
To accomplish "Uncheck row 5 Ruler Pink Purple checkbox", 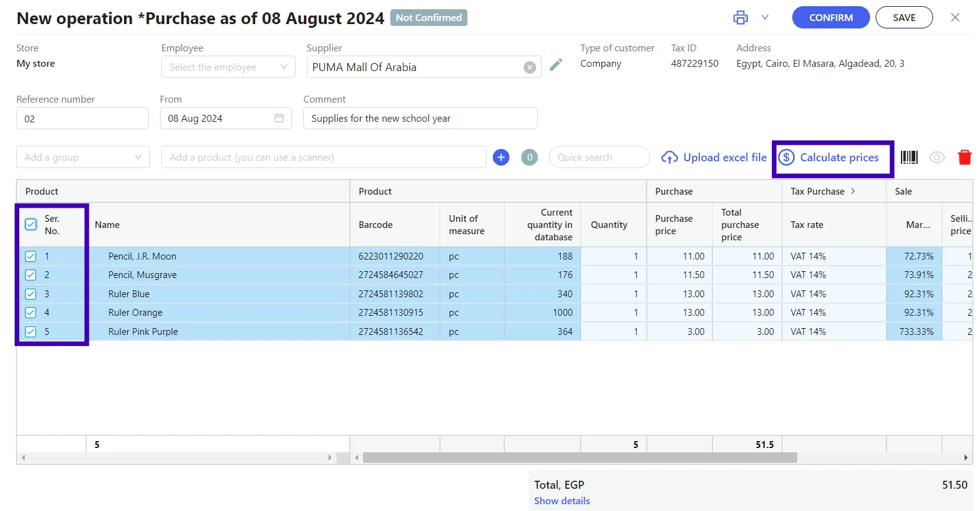I will click(31, 332).
